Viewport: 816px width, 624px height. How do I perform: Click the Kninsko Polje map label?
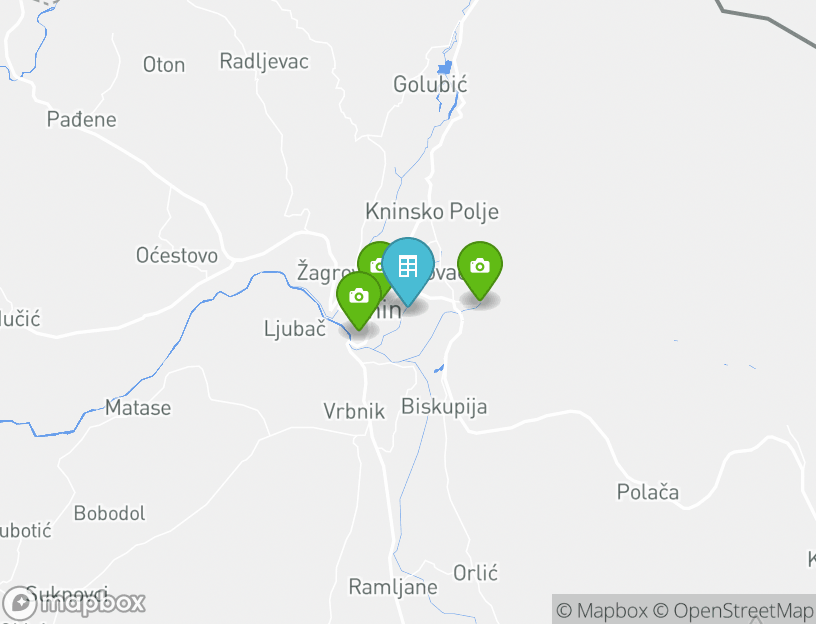point(432,212)
